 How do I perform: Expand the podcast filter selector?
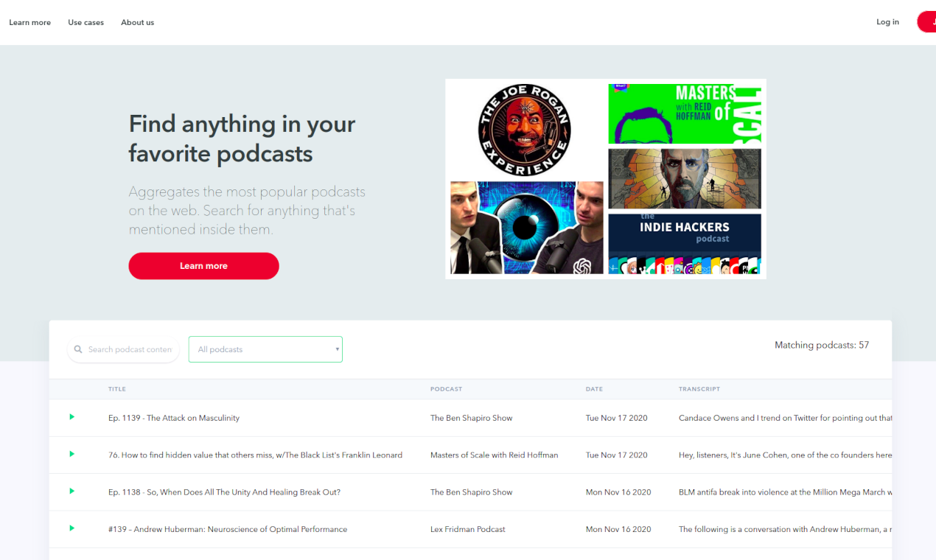(265, 349)
